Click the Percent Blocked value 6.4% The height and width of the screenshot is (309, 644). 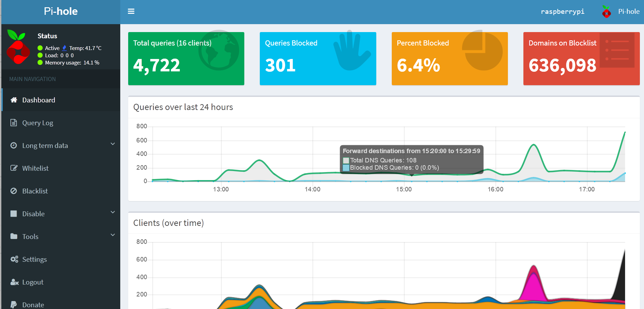point(418,66)
